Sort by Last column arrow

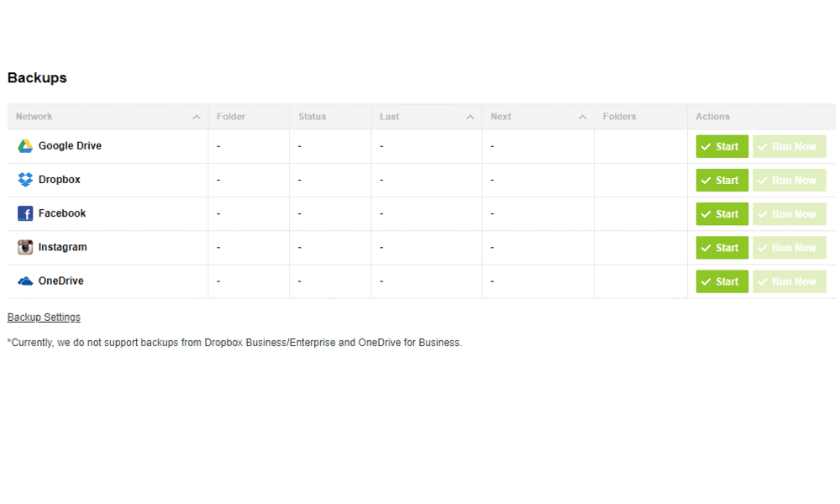point(470,117)
